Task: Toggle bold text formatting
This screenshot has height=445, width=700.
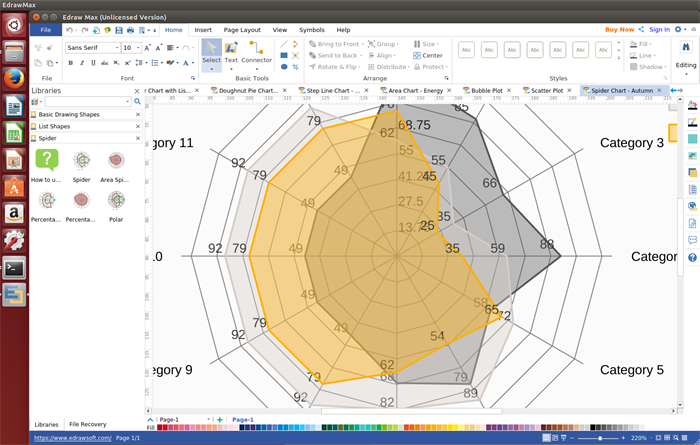Action: click(70, 63)
